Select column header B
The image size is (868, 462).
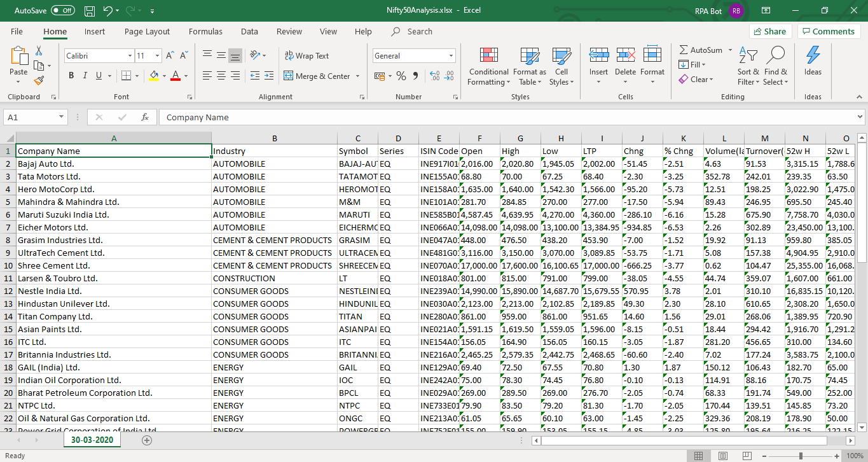pyautogui.click(x=274, y=138)
